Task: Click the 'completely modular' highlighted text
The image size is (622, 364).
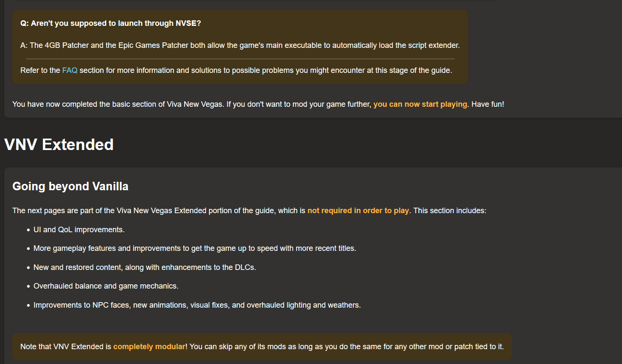Action: click(x=149, y=347)
